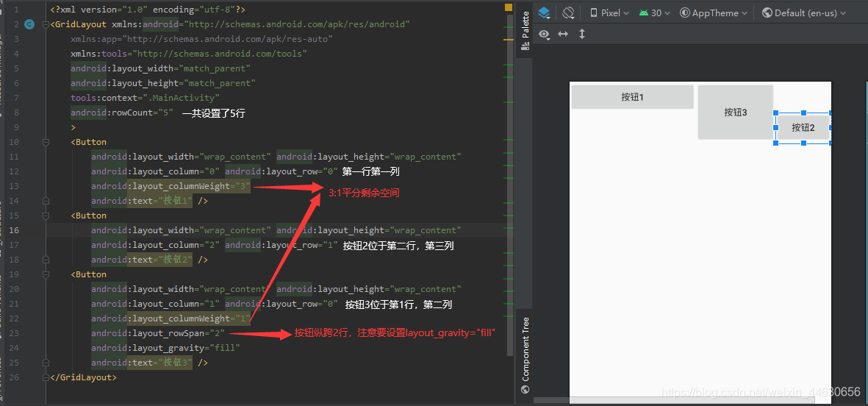Click the fold end marker on line 18
Viewport: 868px width, 406px height.
click(46, 259)
